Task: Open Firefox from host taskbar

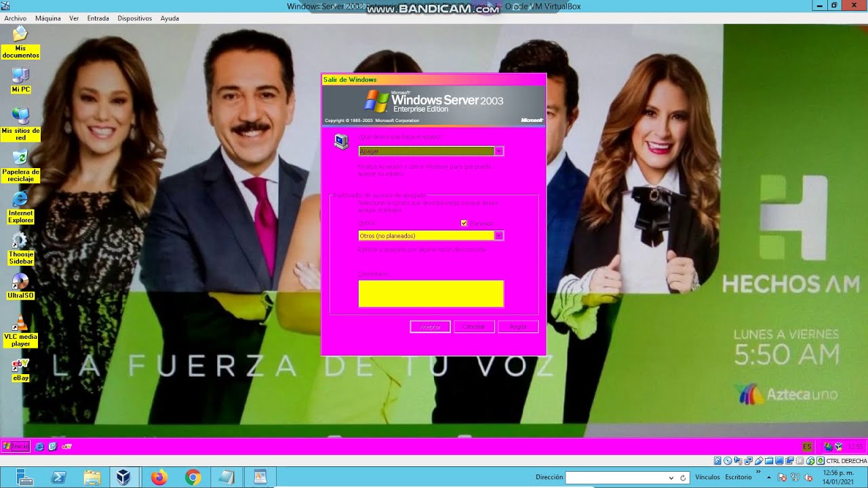Action: (x=159, y=477)
